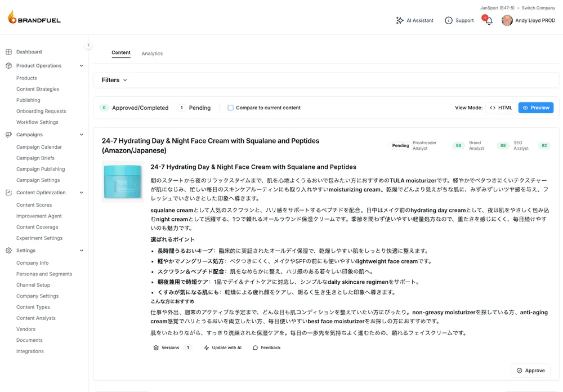Open the Products page
Screen dimensions: 563x392
tap(26, 78)
